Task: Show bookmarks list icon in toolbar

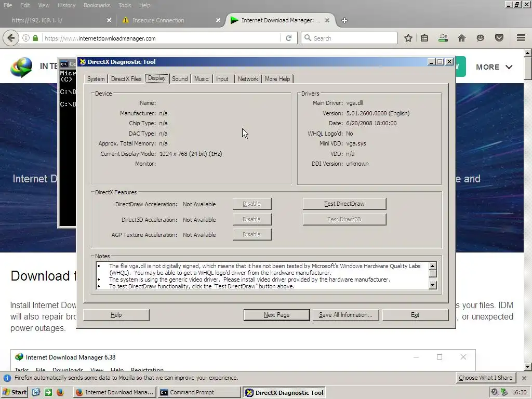Action: pos(424,38)
